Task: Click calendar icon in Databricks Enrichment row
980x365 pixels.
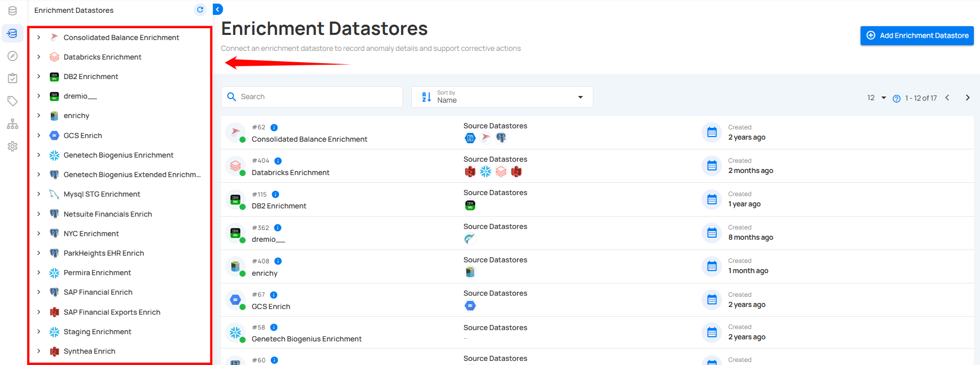Action: [x=712, y=166]
